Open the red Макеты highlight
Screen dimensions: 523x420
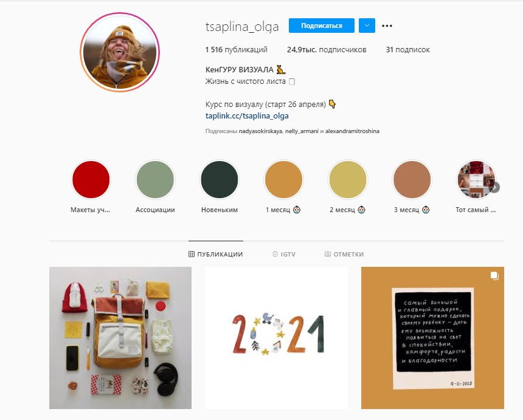(x=91, y=180)
